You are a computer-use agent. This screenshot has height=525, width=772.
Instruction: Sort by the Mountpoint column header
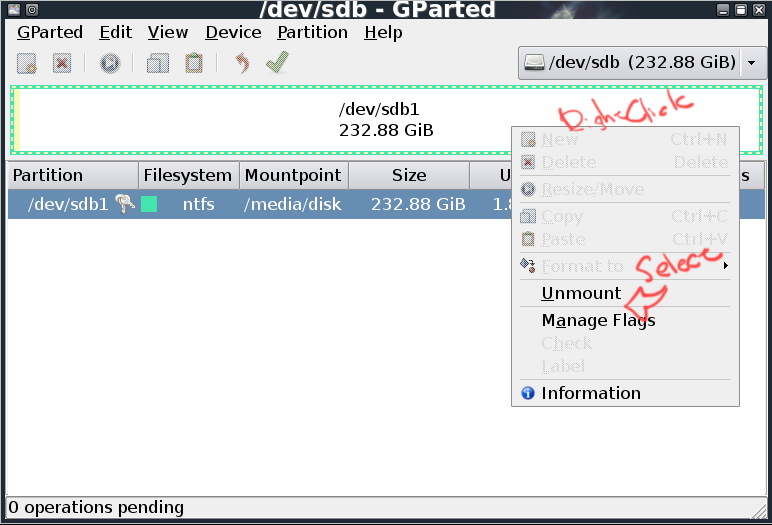(x=294, y=175)
